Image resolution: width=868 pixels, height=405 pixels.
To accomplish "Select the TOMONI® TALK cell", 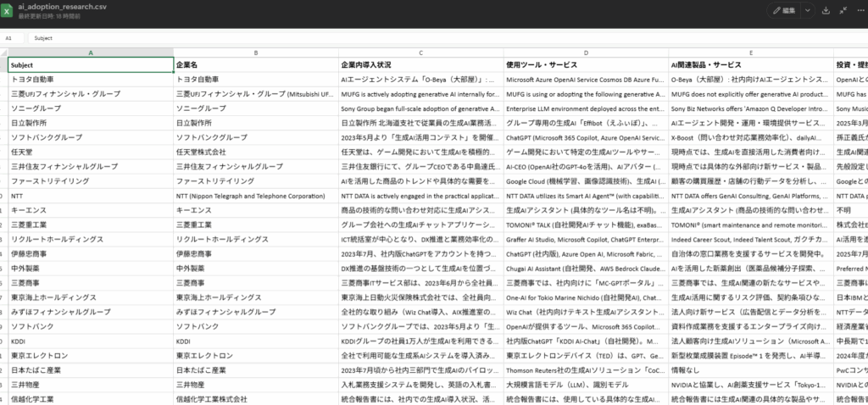I will [587, 225].
